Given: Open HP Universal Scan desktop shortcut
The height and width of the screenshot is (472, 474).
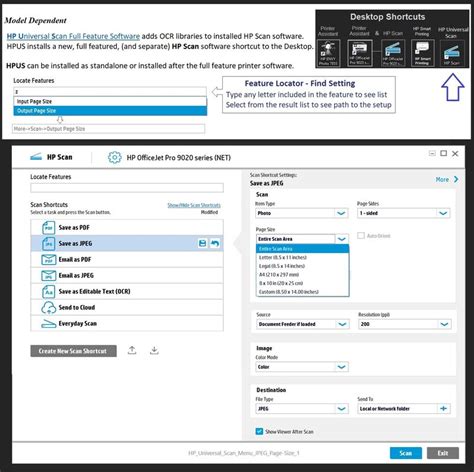Looking at the screenshot, I should point(451,53).
